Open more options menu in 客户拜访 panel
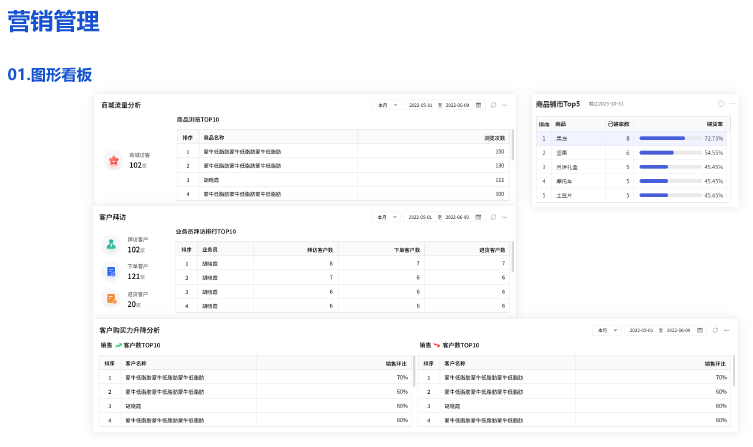 [x=505, y=217]
